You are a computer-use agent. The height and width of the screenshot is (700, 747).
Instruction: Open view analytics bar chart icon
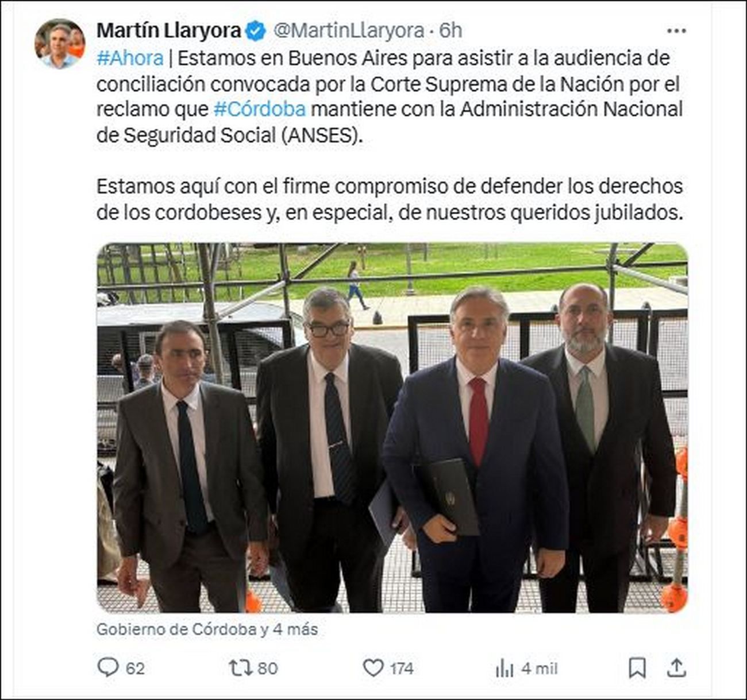pos(505,668)
